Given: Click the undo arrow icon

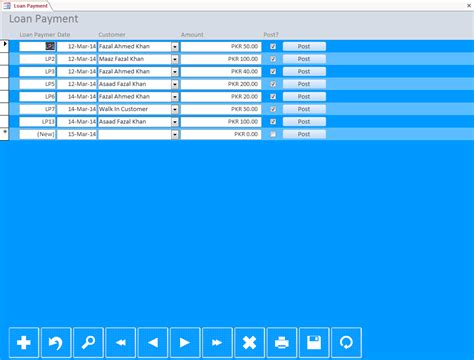Looking at the screenshot, I should tap(56, 342).
